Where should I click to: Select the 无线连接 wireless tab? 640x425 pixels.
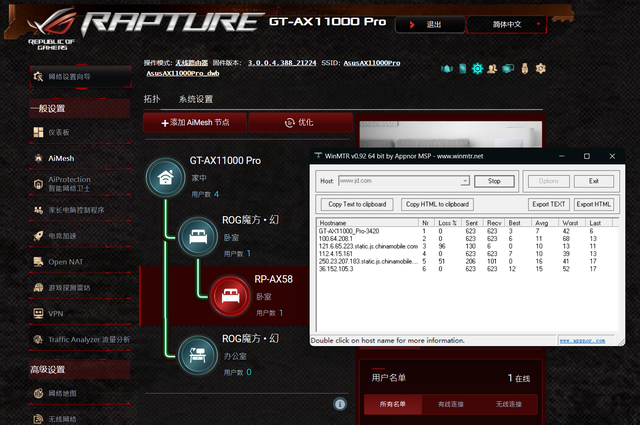click(509, 404)
